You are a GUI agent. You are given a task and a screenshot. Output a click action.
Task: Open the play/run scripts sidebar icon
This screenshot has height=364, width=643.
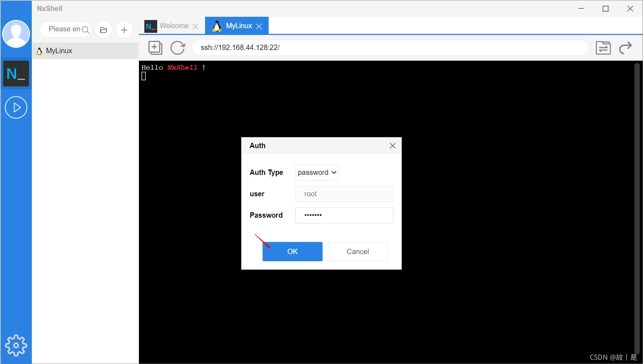[x=16, y=107]
